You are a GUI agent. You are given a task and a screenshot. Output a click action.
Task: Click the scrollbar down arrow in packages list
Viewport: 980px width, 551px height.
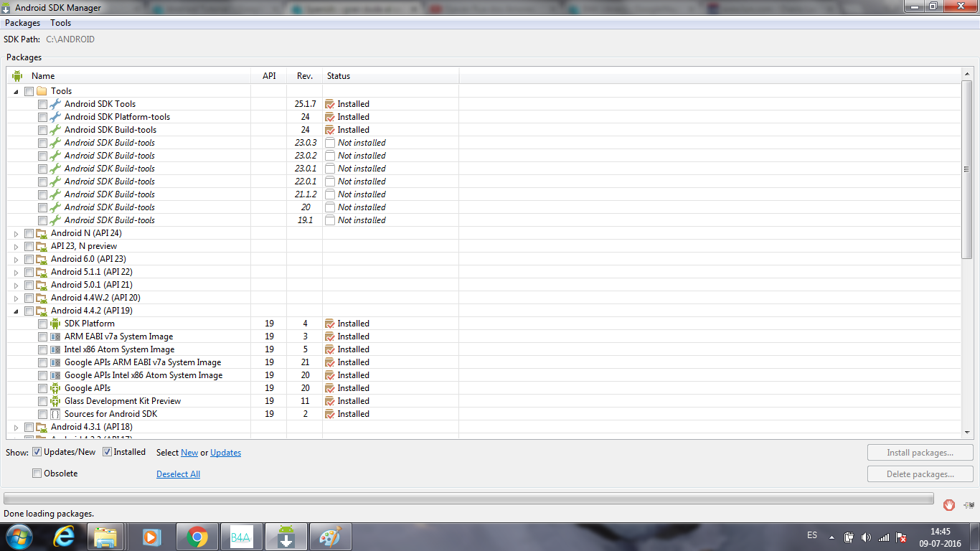pos(966,432)
